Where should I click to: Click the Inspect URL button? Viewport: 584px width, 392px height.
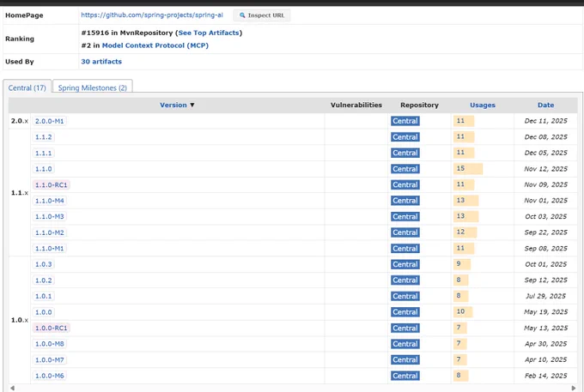tap(262, 15)
